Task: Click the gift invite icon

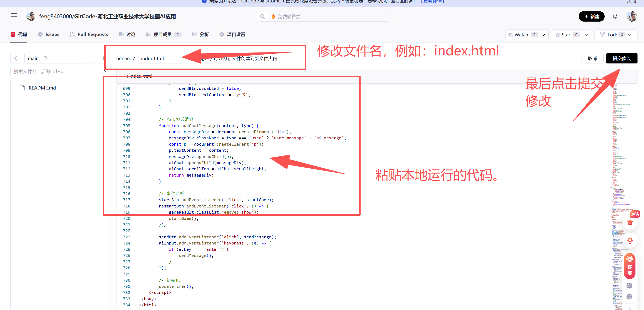Action: pos(630,222)
